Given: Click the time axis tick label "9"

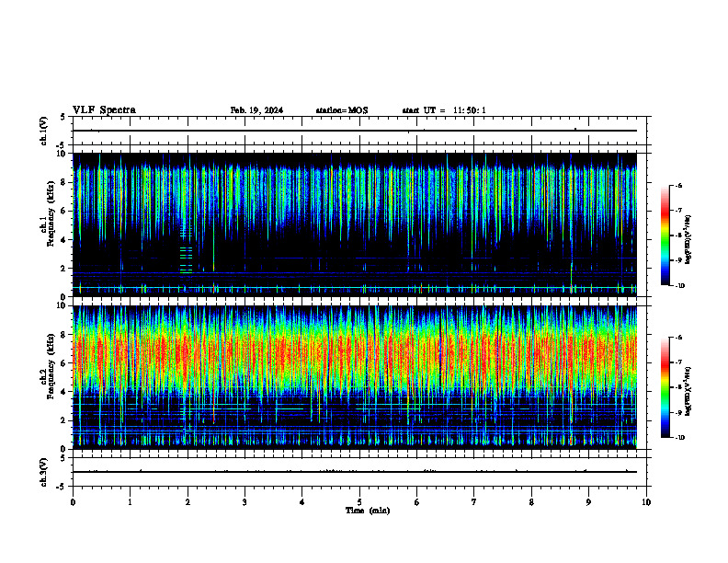Looking at the screenshot, I should click(x=588, y=502).
